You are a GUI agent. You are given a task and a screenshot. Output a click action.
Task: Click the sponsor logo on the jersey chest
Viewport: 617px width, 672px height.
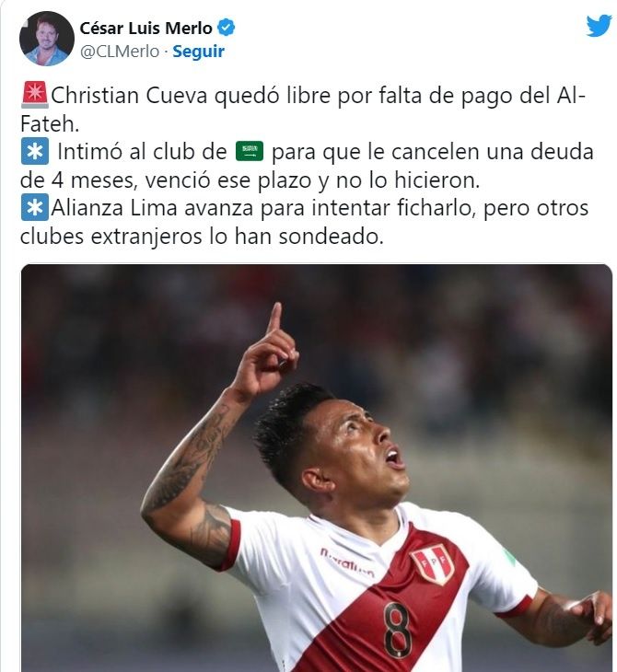(x=347, y=562)
